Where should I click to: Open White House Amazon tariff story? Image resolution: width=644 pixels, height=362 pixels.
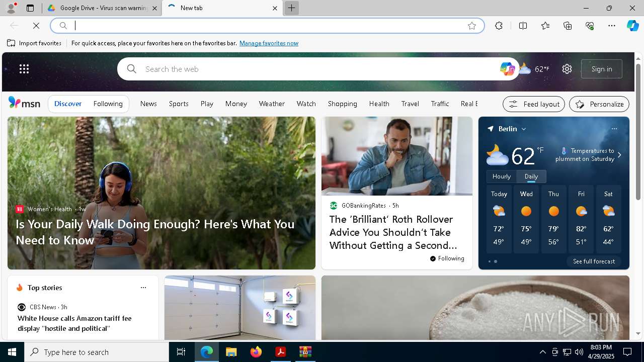pyautogui.click(x=74, y=323)
